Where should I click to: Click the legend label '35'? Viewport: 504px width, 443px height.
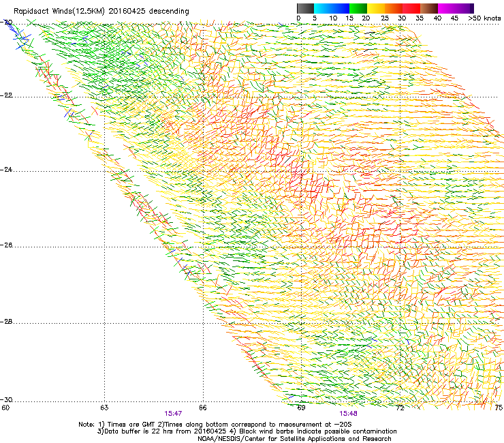click(x=420, y=18)
